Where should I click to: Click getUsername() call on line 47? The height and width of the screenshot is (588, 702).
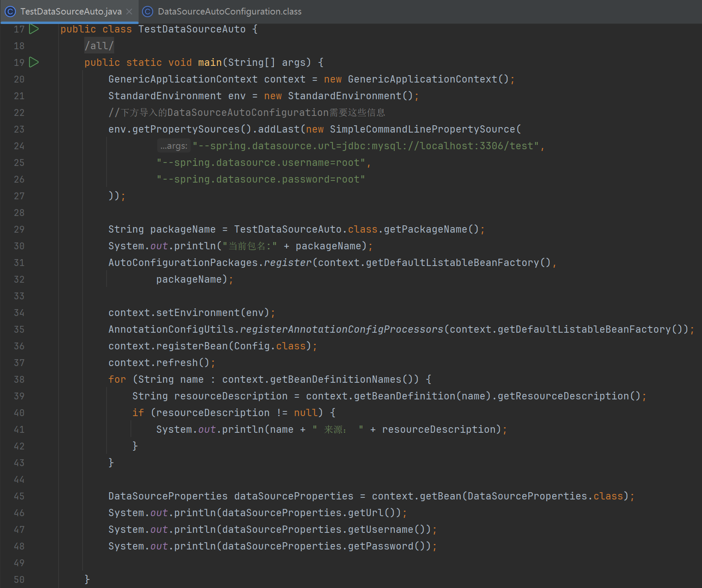[x=387, y=530]
